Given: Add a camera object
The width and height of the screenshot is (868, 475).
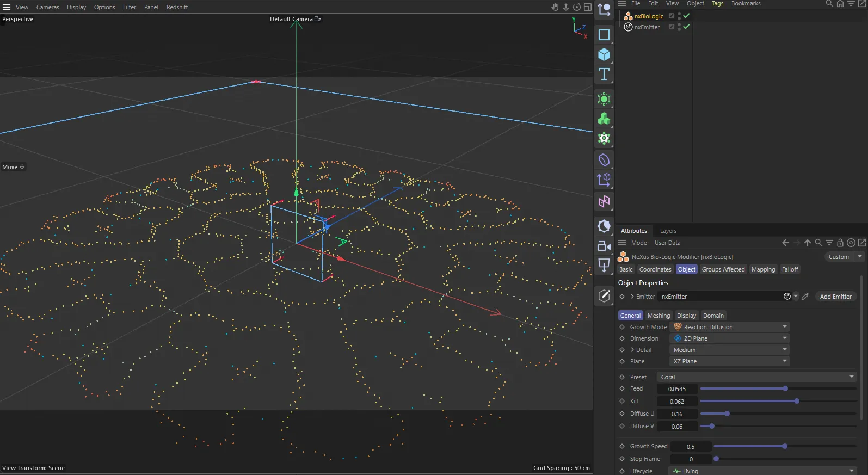Looking at the screenshot, I should [604, 246].
